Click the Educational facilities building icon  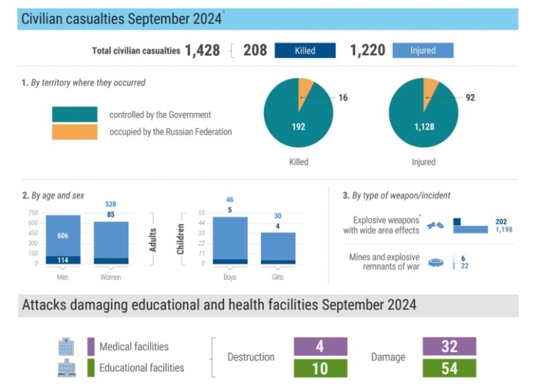66,368
